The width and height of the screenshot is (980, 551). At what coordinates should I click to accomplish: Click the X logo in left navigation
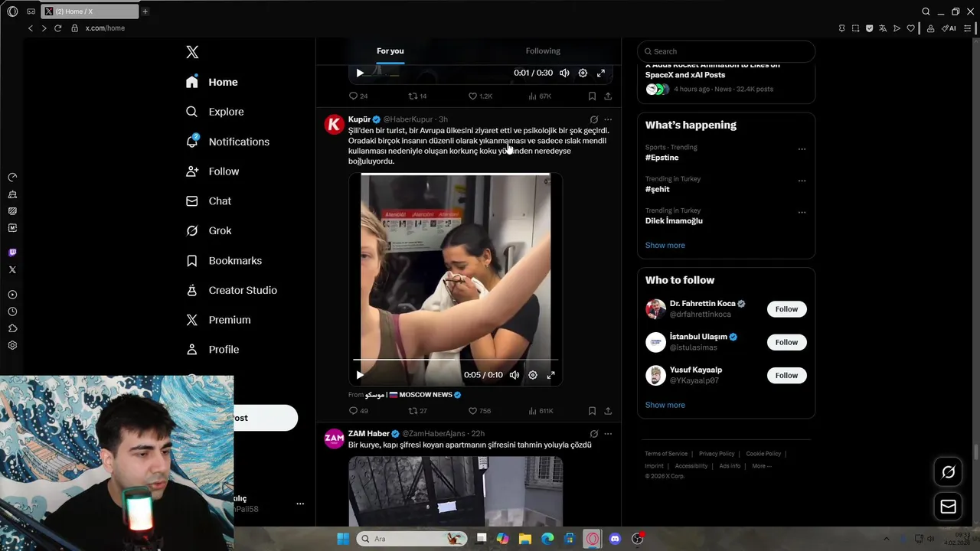(192, 52)
